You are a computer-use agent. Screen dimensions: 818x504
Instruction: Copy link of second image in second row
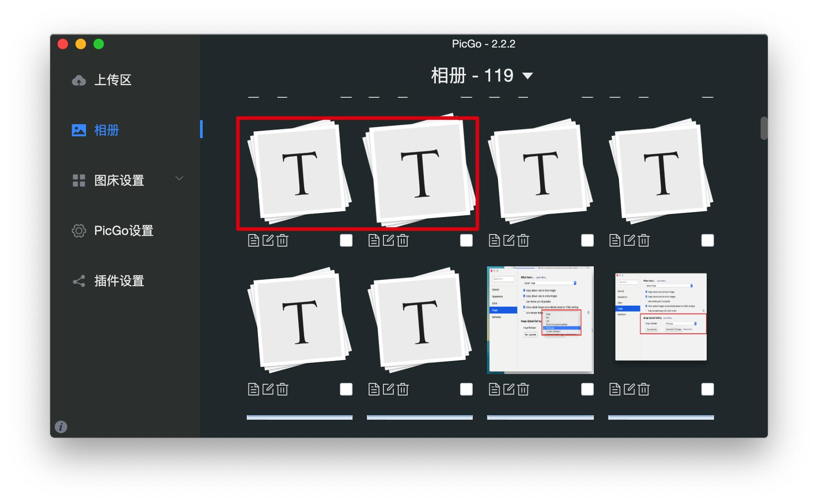pyautogui.click(x=374, y=389)
